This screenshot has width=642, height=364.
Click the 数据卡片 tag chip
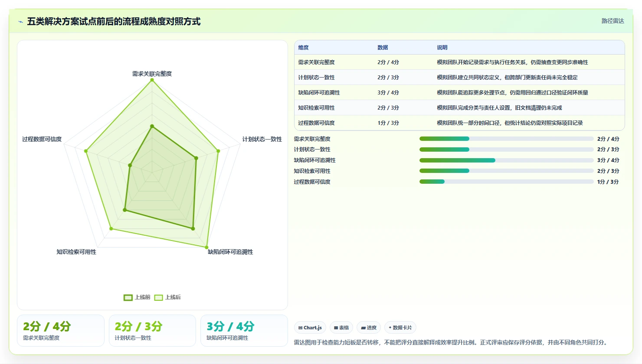400,328
